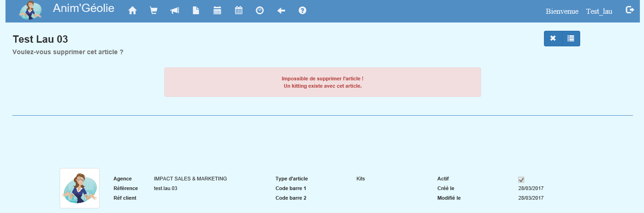644x213 pixels.
Task: Open the document page icon
Action: [x=196, y=11]
